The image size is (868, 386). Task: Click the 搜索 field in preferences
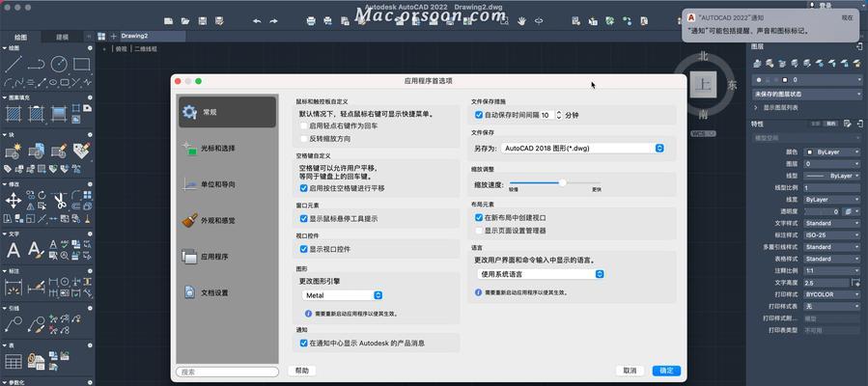[228, 372]
